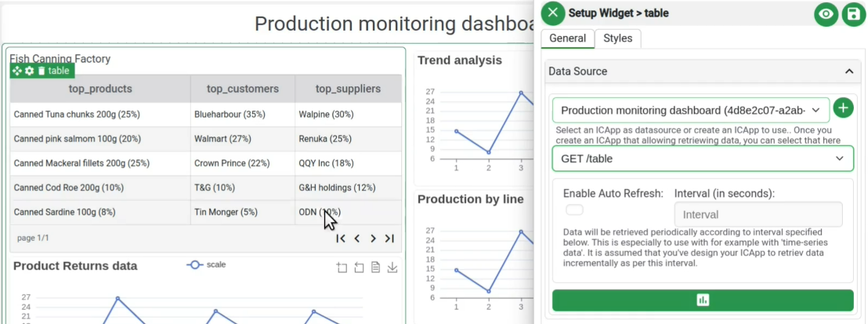Viewport: 868px width, 324px height.
Task: Click the move handle on table widget
Action: (x=17, y=71)
